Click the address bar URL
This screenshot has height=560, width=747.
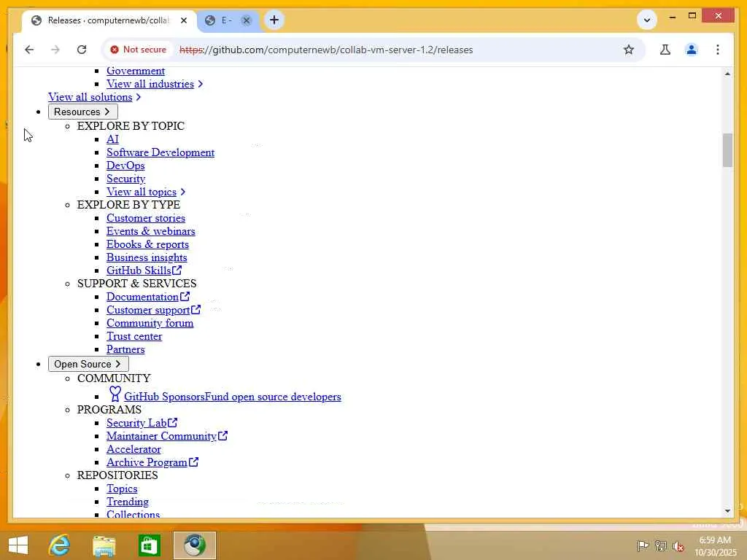326,50
